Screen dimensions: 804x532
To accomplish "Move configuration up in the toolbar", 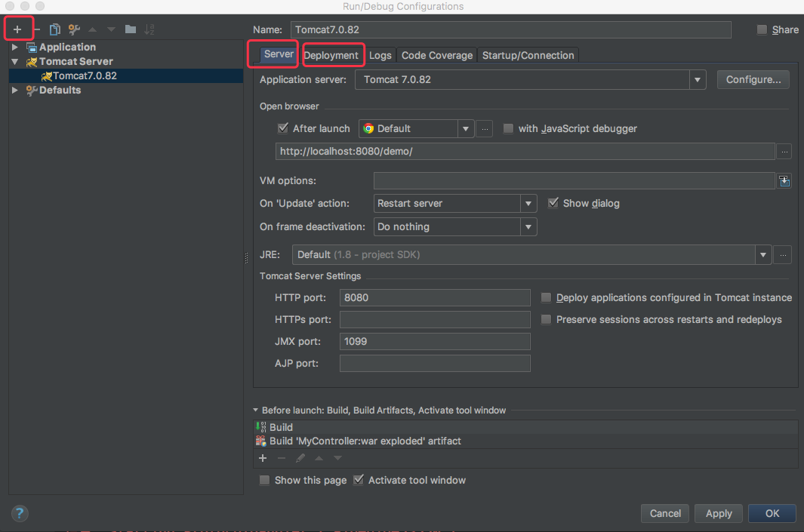I will point(92,29).
